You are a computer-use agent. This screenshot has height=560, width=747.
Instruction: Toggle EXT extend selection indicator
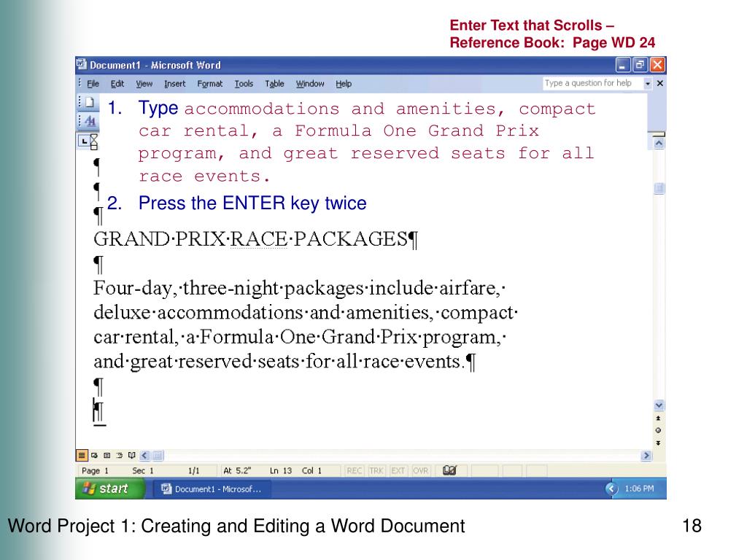pos(398,470)
